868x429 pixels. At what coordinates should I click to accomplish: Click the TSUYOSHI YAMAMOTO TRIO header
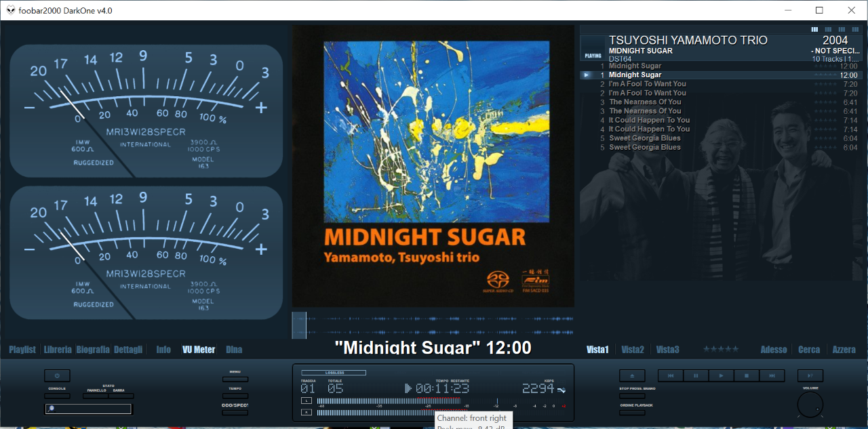(688, 41)
